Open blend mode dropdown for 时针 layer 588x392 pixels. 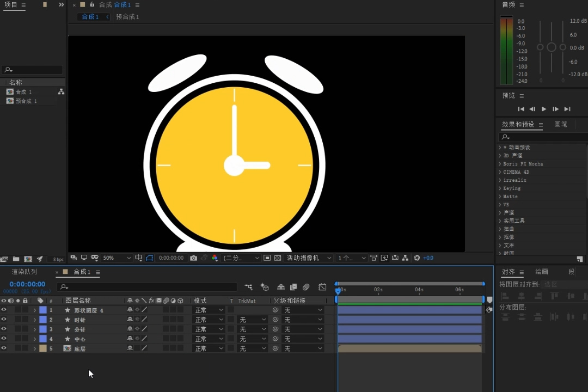(x=209, y=320)
